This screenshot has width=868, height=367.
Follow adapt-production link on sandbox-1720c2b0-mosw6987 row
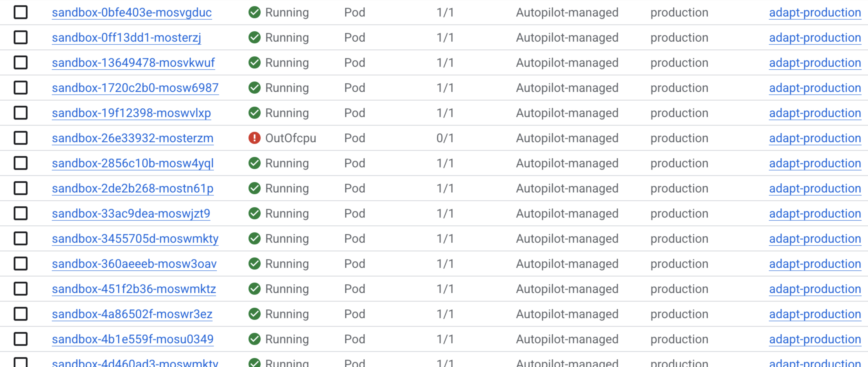coord(815,88)
